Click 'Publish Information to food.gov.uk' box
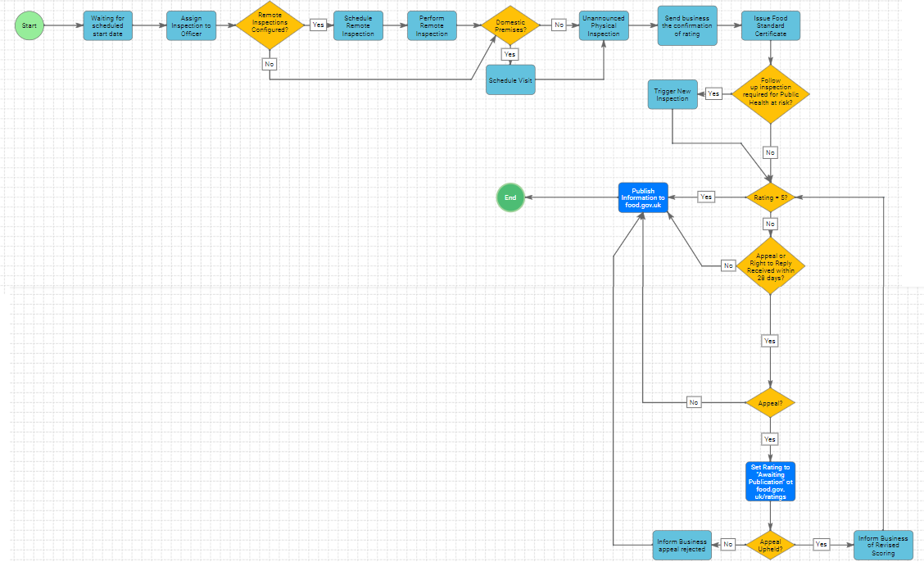 tap(643, 197)
